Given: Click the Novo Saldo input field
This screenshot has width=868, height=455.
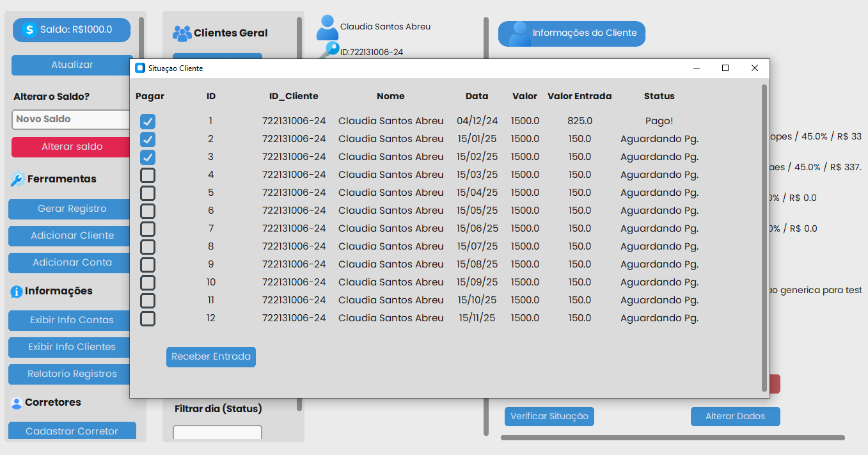Looking at the screenshot, I should (72, 119).
